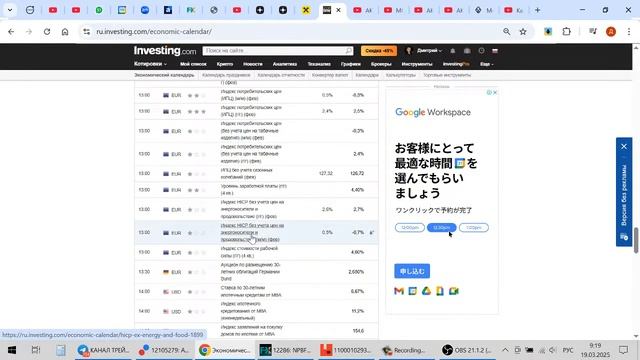This screenshot has height=360, width=640.
Task: Open the media control icon in browser toolbar
Action: pyautogui.click(x=593, y=31)
